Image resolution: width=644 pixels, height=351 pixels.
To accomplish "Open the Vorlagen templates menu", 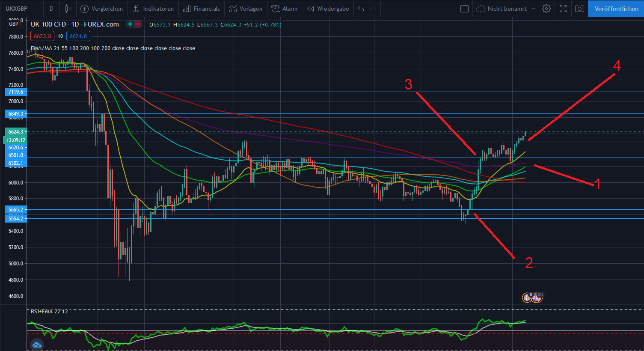I will (x=246, y=9).
